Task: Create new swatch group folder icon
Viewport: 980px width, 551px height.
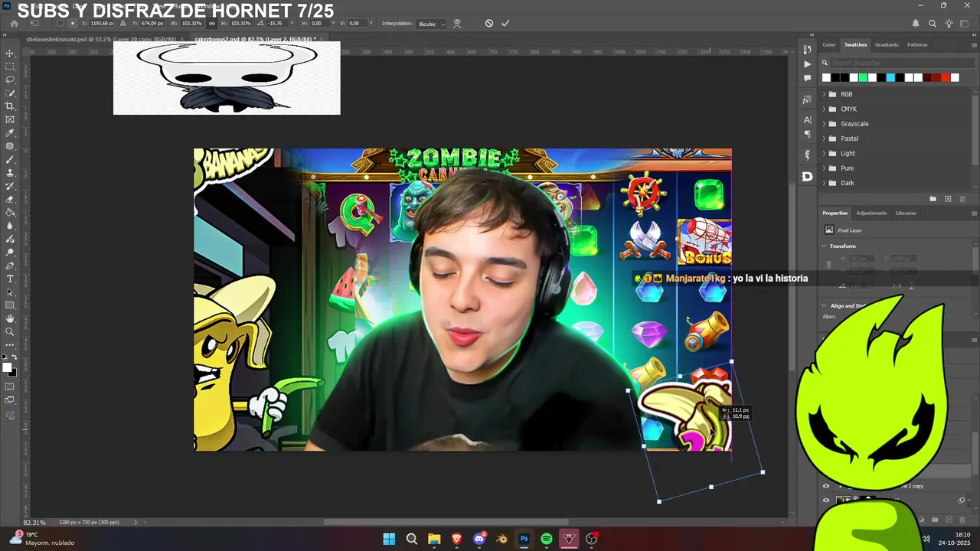Action: click(x=933, y=199)
